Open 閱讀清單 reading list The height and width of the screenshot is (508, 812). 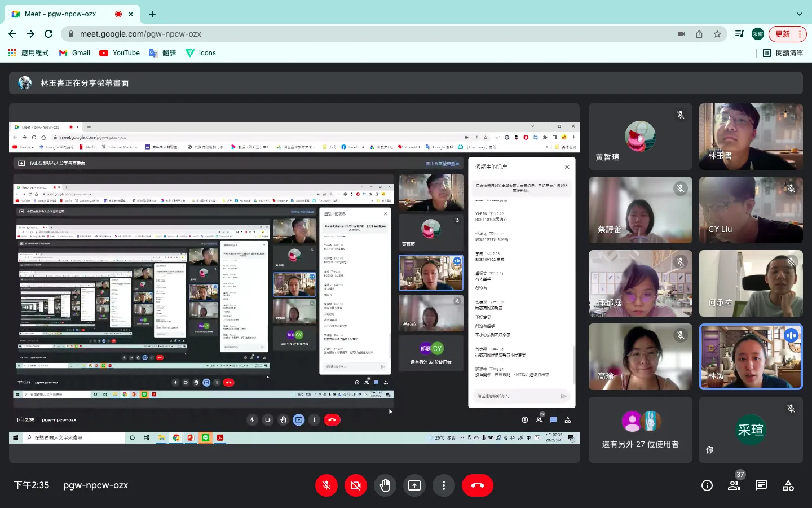click(x=783, y=52)
